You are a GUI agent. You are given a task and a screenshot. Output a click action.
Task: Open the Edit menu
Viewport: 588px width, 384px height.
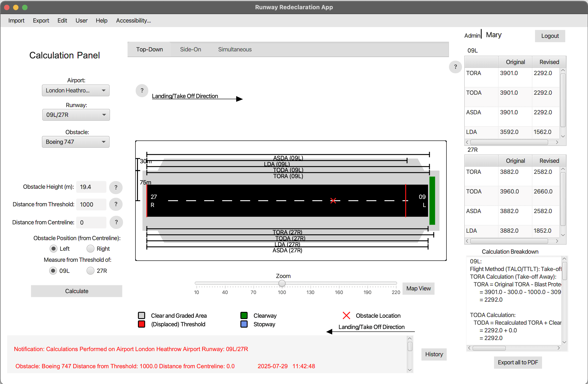point(62,21)
